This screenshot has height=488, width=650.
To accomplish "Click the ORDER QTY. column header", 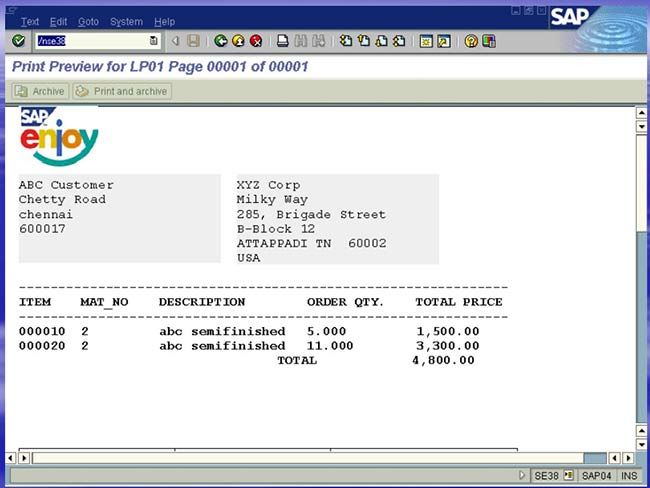I will [345, 302].
